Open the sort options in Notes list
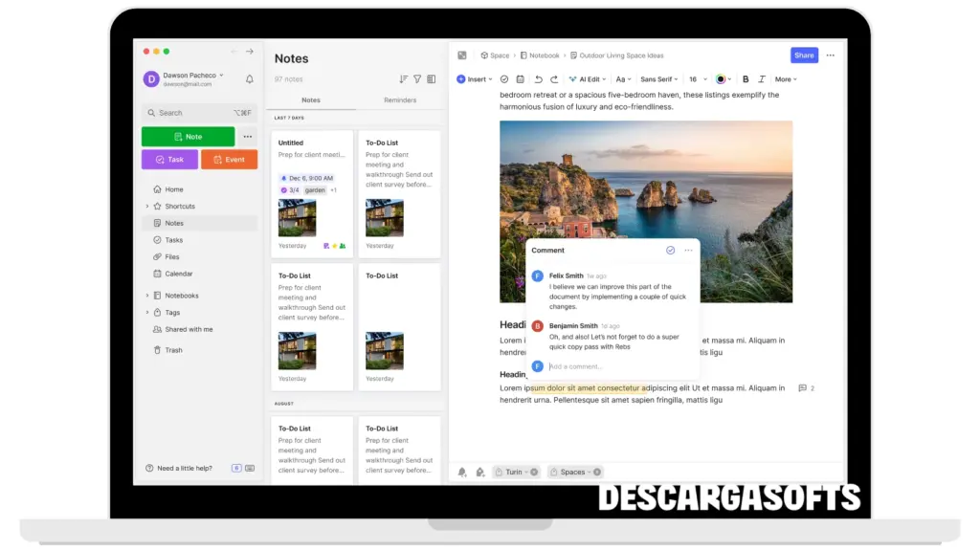The image size is (980, 551). tap(403, 79)
